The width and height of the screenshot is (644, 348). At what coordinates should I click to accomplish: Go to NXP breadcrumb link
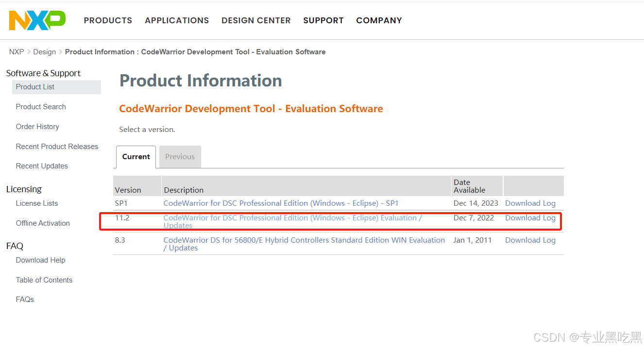click(17, 52)
